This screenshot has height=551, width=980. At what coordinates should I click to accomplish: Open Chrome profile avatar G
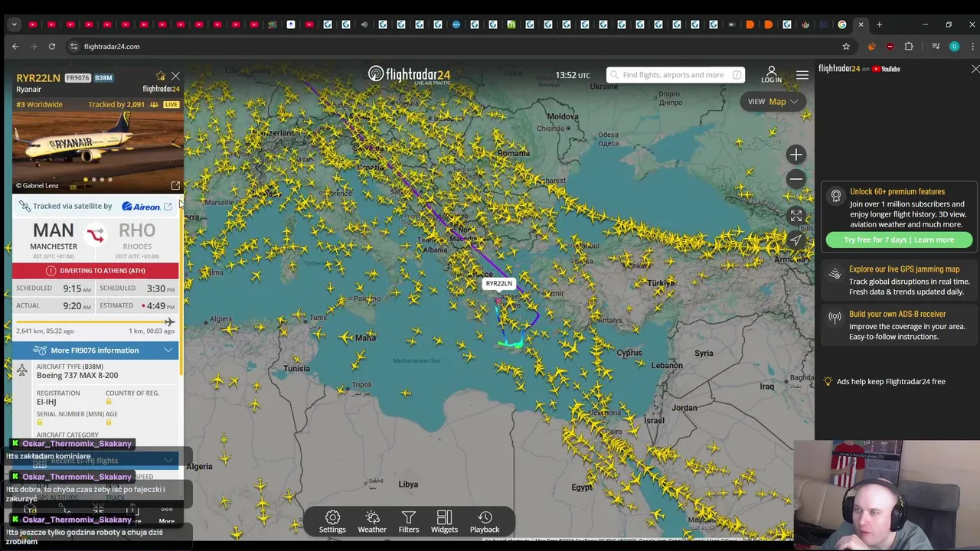[x=954, y=47]
